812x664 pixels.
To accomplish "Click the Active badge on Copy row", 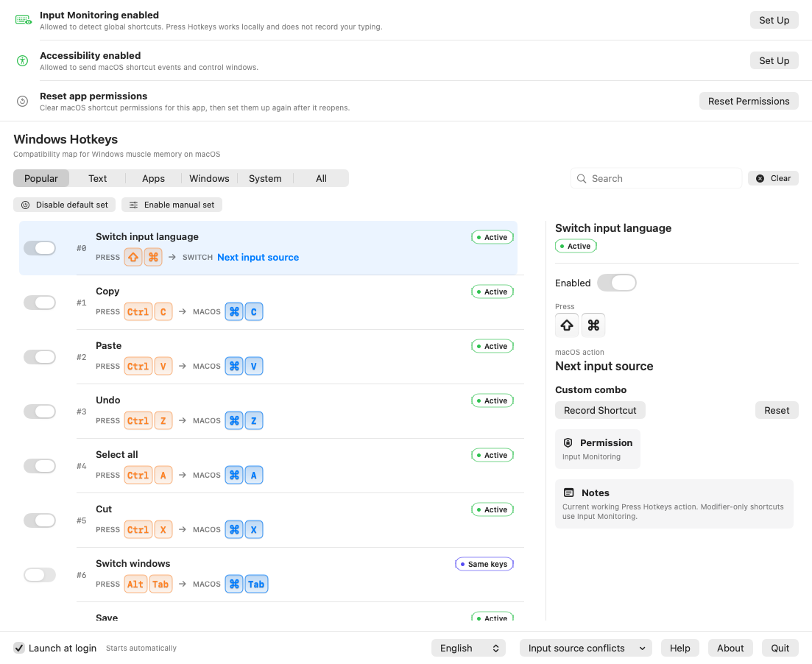I will [493, 292].
